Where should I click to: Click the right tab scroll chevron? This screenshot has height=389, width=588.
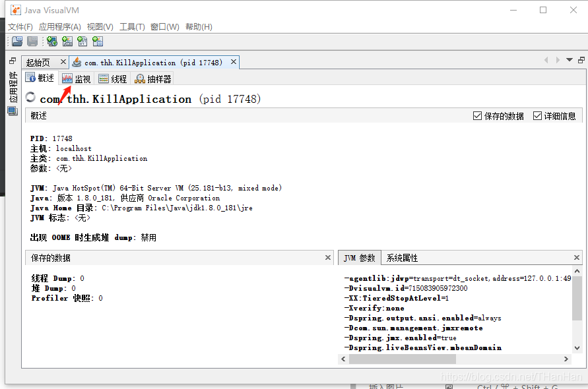(x=558, y=59)
